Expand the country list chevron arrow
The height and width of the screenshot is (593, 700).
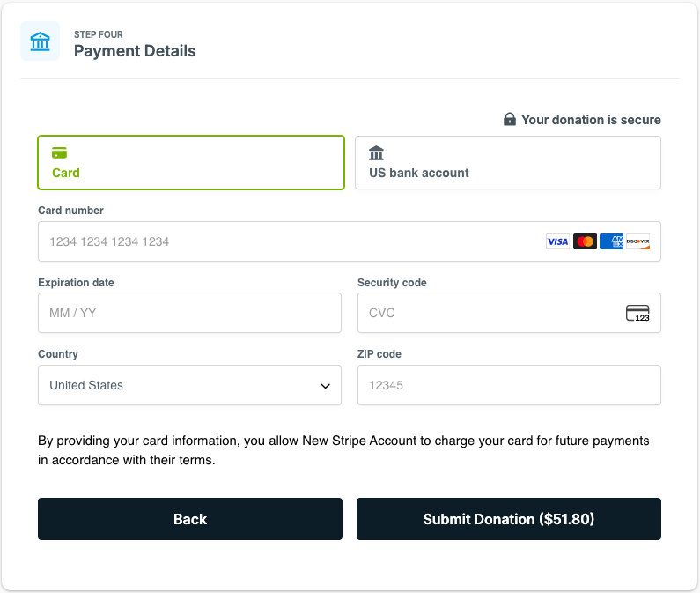pyautogui.click(x=326, y=386)
